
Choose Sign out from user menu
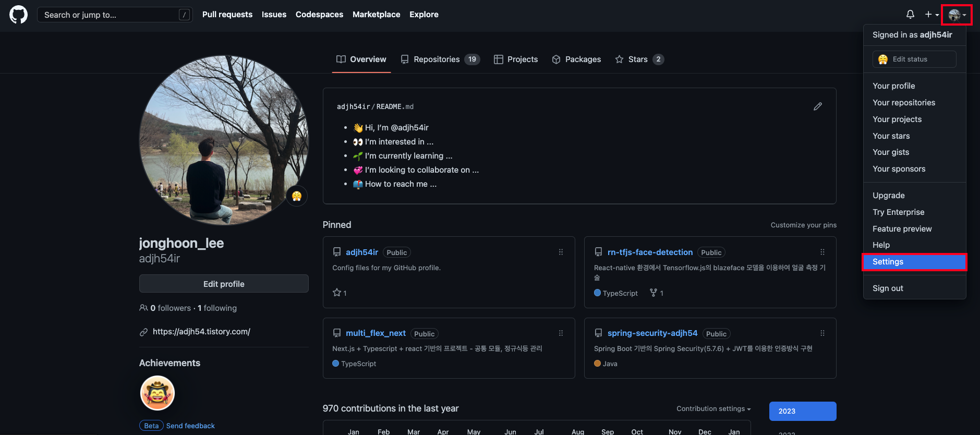(x=915, y=288)
